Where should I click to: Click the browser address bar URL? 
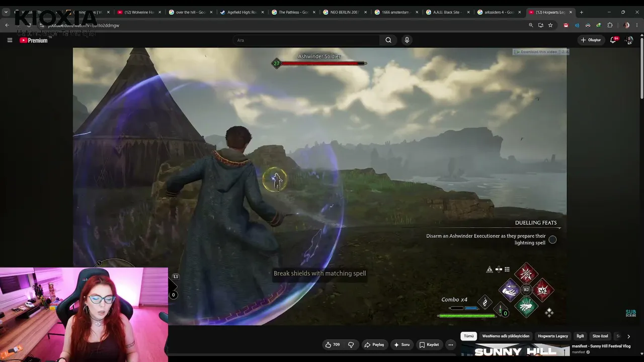[84, 25]
